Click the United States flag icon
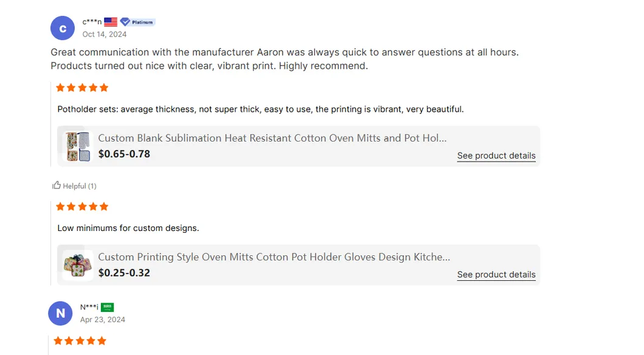 tap(111, 22)
